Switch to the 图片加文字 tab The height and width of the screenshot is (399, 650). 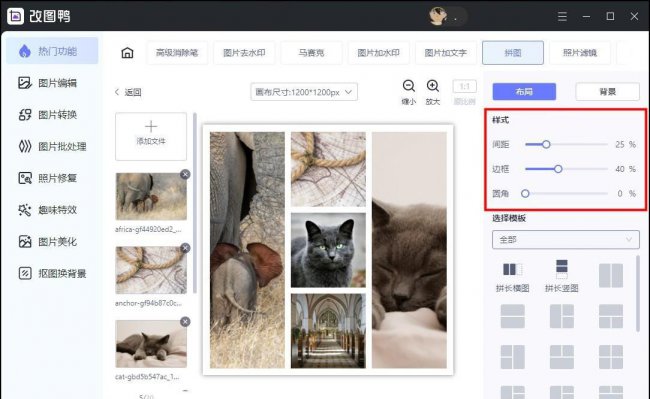pos(446,53)
